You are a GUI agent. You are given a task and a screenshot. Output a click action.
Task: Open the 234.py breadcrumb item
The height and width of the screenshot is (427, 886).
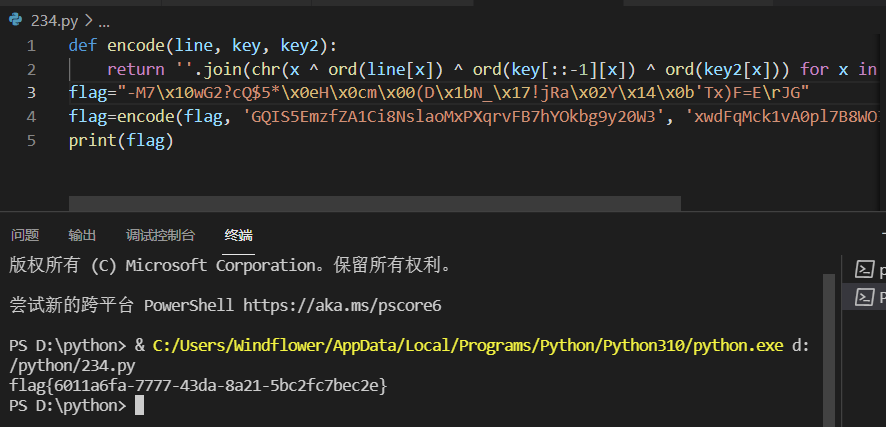[x=54, y=21]
